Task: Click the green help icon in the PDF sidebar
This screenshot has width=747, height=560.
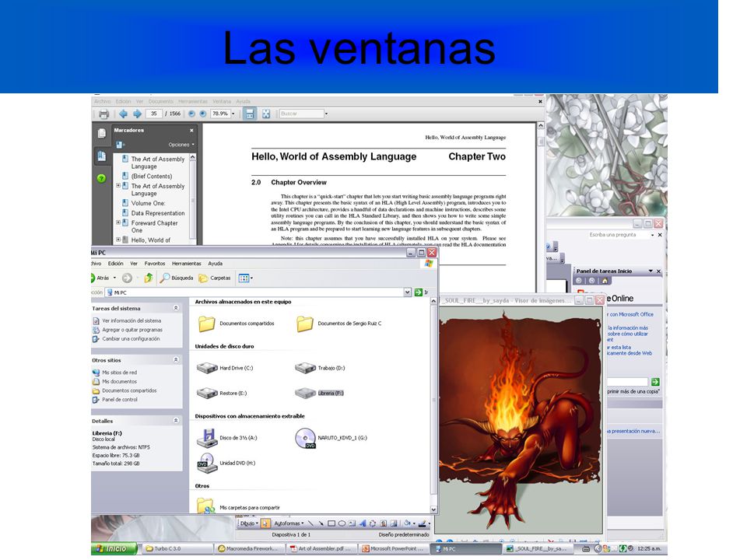Action: click(101, 178)
